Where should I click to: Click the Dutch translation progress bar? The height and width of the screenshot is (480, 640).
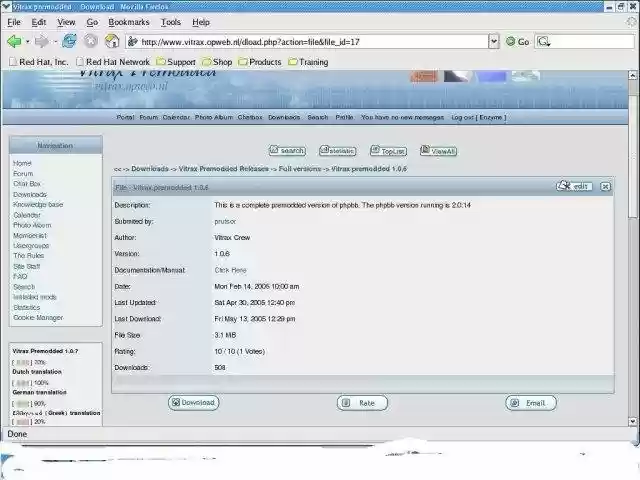(22, 383)
